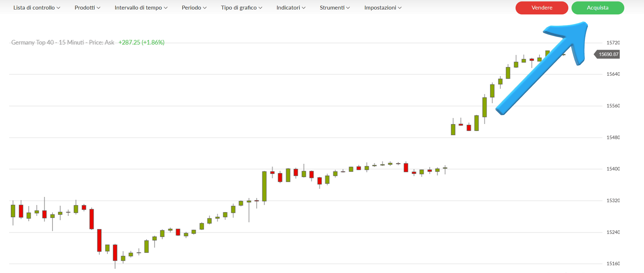The height and width of the screenshot is (273, 644).
Task: Click the +287.25 (+1.86%) change value
Action: pyautogui.click(x=141, y=43)
